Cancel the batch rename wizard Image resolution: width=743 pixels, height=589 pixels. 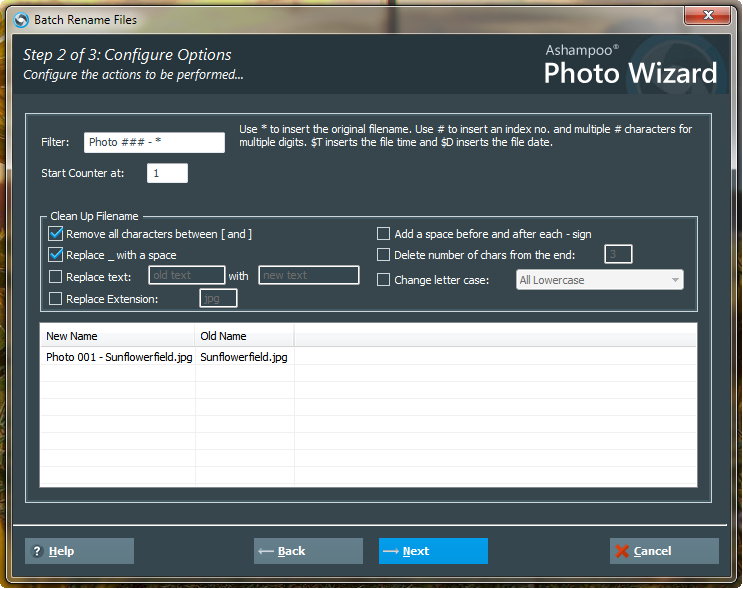click(x=664, y=551)
